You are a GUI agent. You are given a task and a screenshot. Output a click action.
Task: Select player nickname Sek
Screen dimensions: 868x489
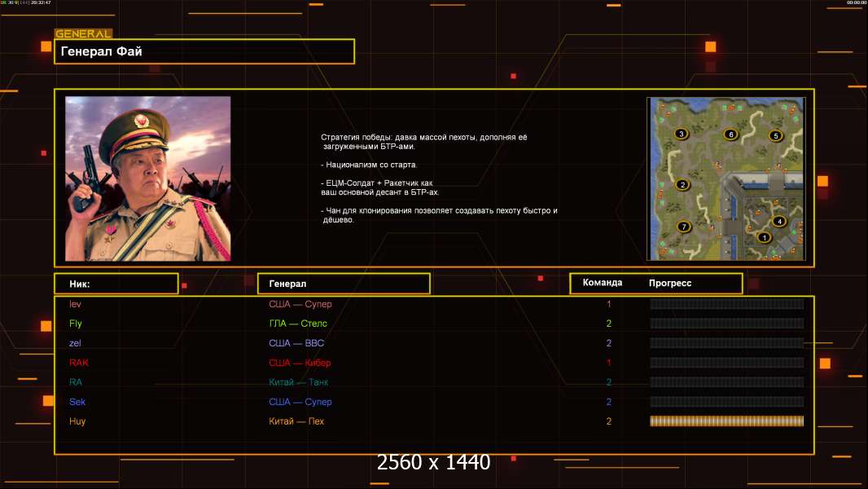pos(77,402)
